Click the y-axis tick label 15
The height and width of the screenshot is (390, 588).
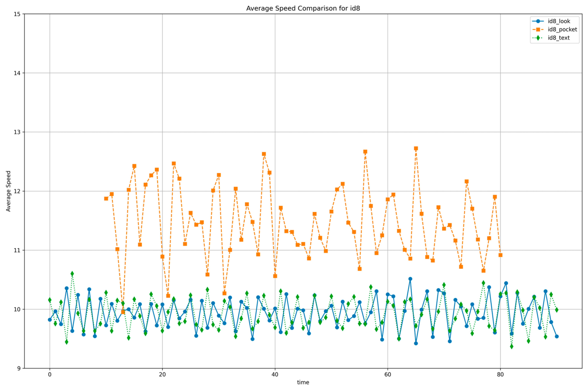[17, 14]
